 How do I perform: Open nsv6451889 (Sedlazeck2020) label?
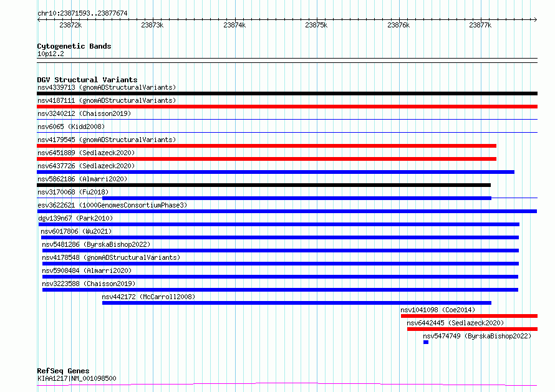point(86,153)
